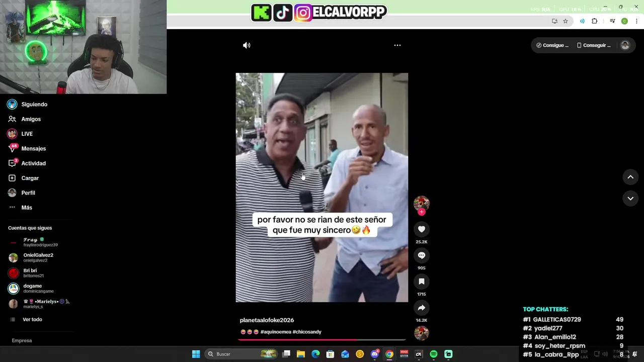Seek in the video progress bar

pos(322,340)
